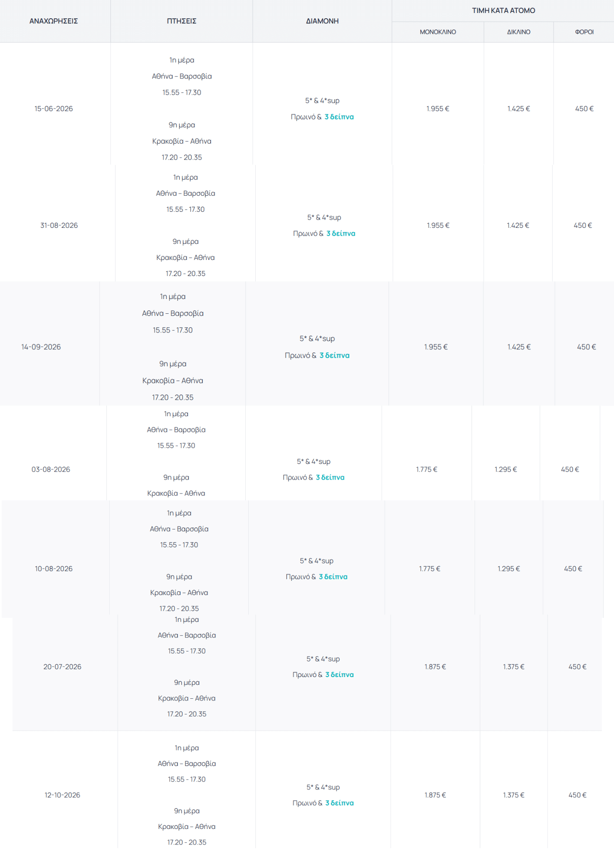This screenshot has width=614, height=868.
Task: Click the 1.295 € double price for 10-08-2026
Action: (508, 569)
